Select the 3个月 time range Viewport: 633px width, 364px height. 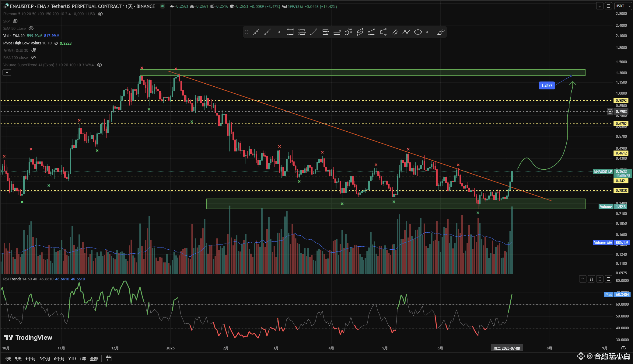[45, 359]
